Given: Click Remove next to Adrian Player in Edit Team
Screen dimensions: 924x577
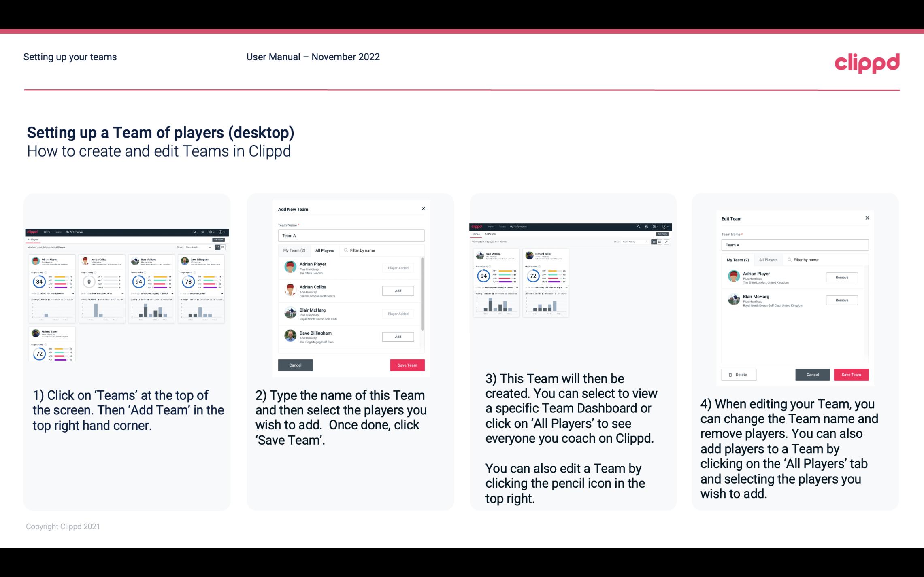Looking at the screenshot, I should tap(841, 278).
